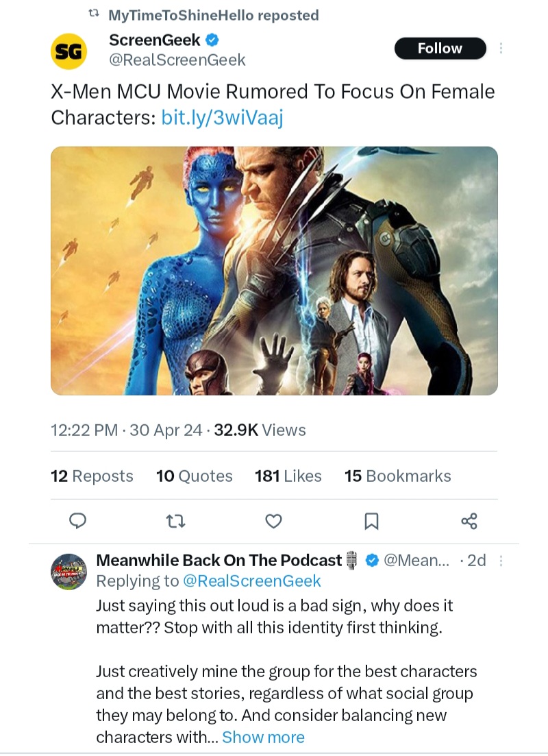Screen dimensions: 548x756
Task: Open ScreenGeek SG profile avatar
Action: [x=69, y=51]
